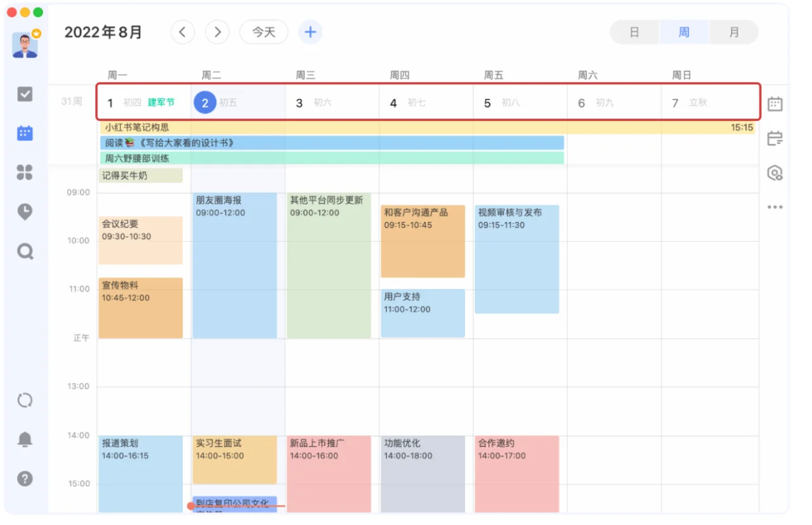812x525 pixels.
Task: Open the mini calendar icon on the right
Action: [x=775, y=103]
